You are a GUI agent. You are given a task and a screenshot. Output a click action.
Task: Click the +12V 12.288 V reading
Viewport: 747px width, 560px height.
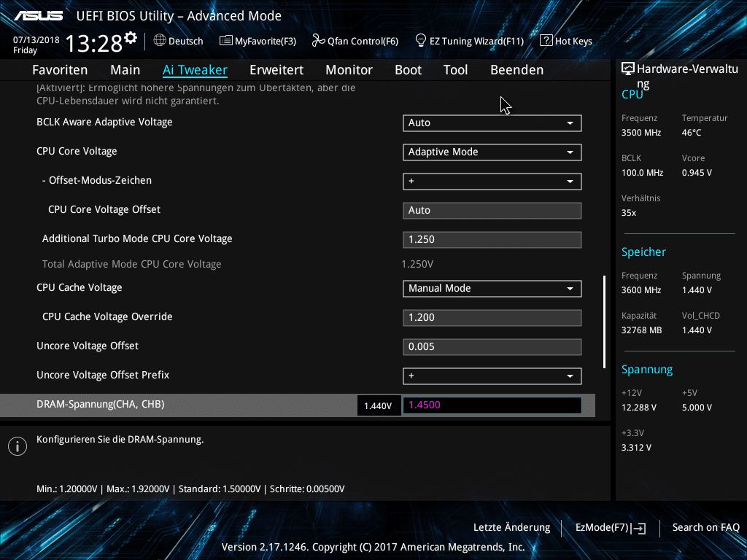[x=639, y=408]
